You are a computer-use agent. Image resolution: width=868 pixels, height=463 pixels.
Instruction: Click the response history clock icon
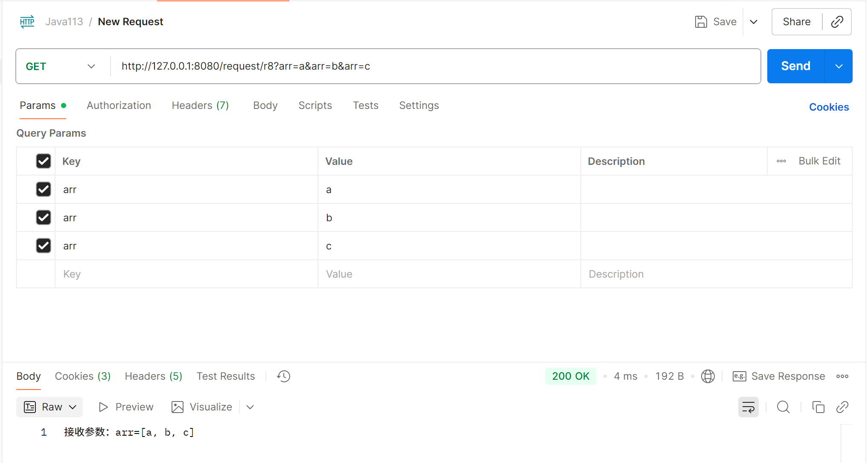click(283, 376)
